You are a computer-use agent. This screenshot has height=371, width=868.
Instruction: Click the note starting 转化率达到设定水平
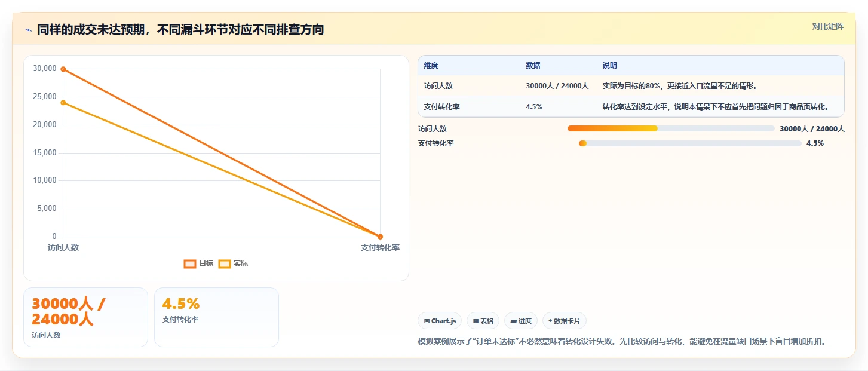tap(716, 107)
